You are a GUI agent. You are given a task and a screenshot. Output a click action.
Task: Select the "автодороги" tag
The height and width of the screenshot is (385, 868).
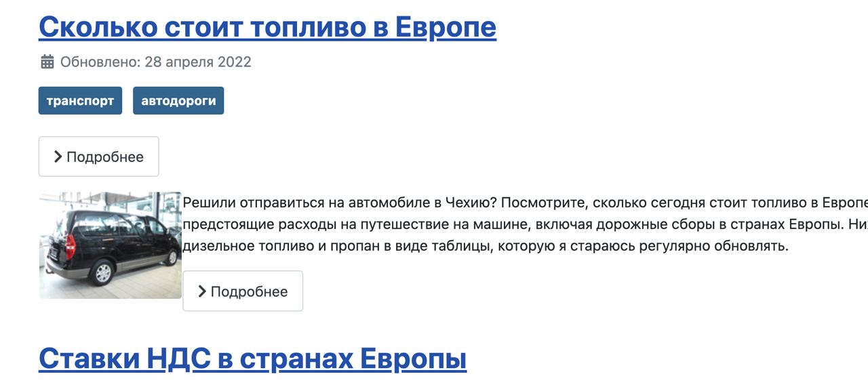[x=178, y=100]
